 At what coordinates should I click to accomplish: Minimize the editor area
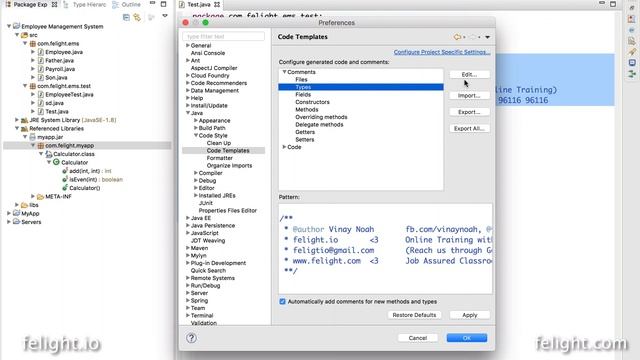pyautogui.click(x=602, y=3)
